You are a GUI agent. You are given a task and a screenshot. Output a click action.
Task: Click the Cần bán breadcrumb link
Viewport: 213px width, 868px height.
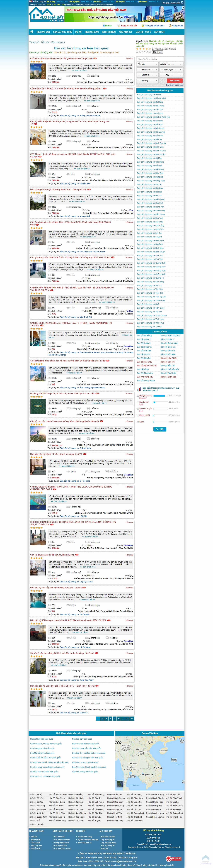[x=45, y=42]
